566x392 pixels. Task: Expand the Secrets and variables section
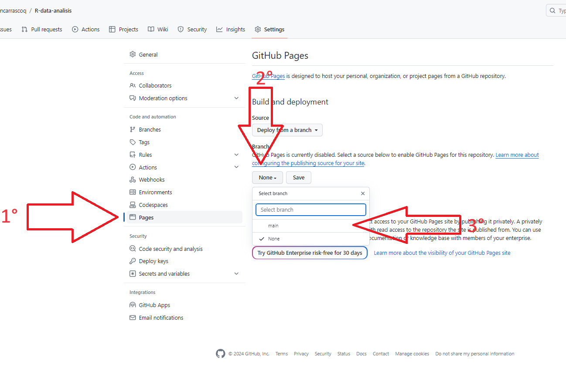pyautogui.click(x=236, y=274)
